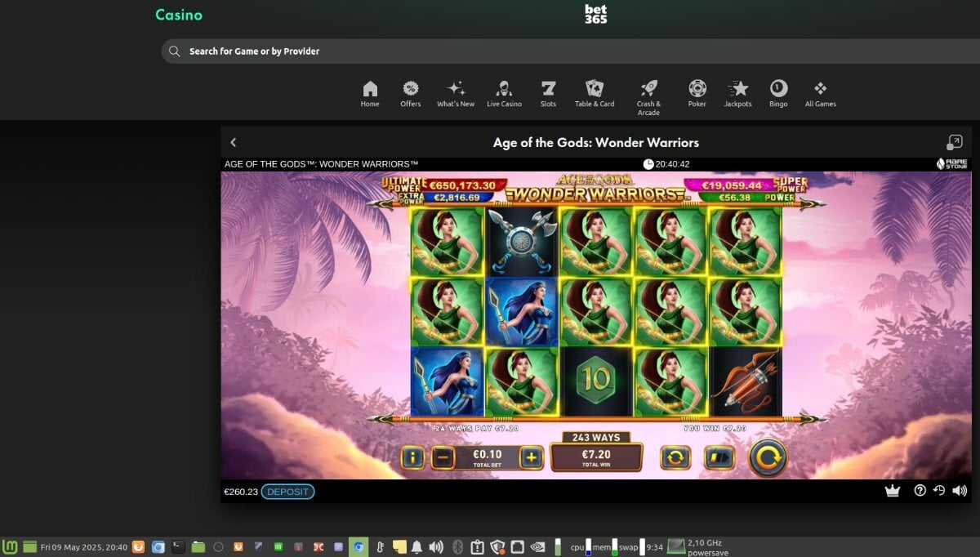Open the All Games category
Viewport: 980px width, 557px height.
pyautogui.click(x=820, y=94)
